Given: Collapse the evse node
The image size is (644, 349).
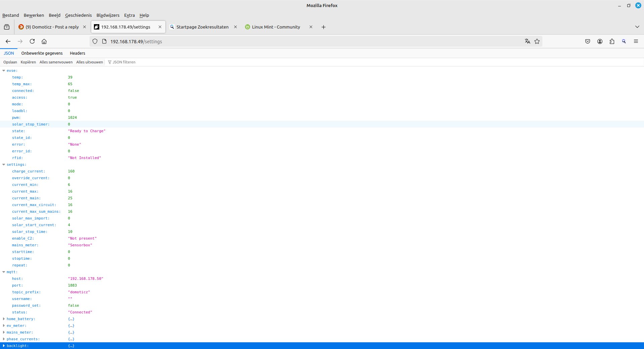Looking at the screenshot, I should (4, 70).
